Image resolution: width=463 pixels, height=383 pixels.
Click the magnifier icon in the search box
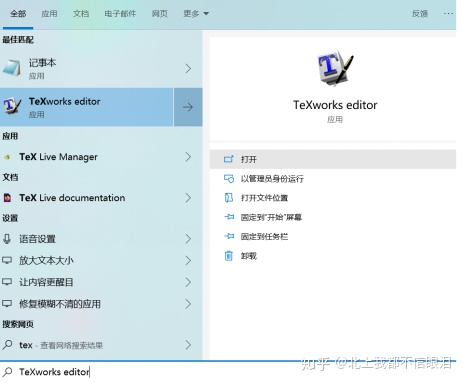coord(7,371)
